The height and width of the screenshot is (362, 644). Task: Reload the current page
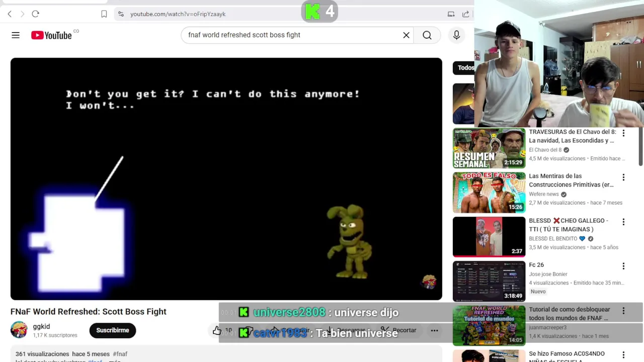(35, 14)
